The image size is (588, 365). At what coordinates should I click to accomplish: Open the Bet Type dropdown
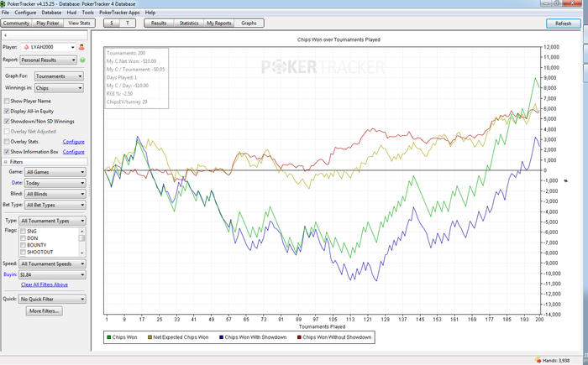click(x=55, y=205)
